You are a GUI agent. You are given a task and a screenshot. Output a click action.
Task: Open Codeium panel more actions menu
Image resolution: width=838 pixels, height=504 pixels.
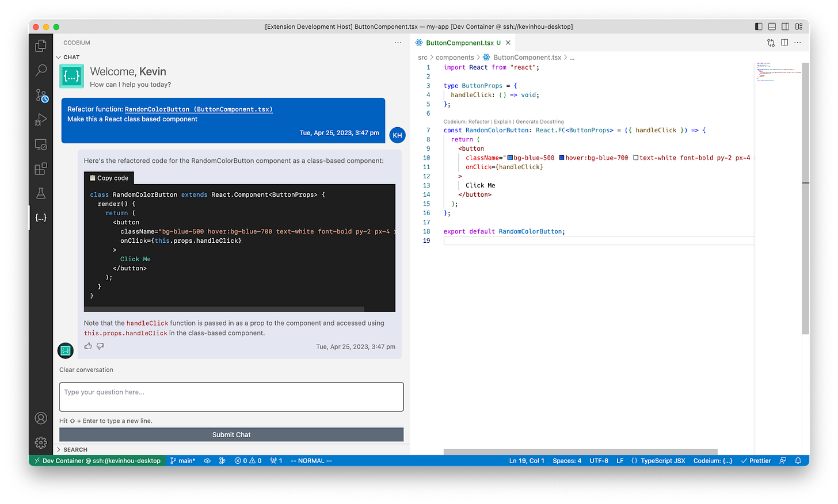coord(398,43)
